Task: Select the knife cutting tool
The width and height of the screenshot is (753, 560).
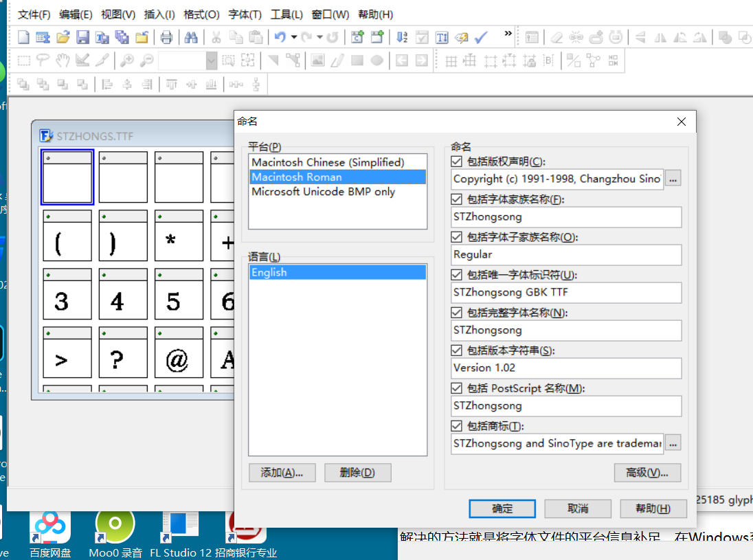Action: [x=102, y=60]
